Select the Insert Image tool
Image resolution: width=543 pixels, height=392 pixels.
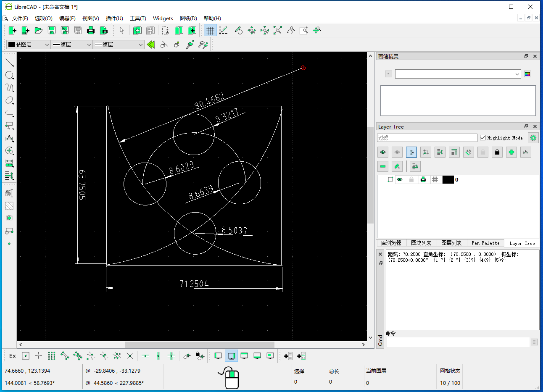click(10, 218)
